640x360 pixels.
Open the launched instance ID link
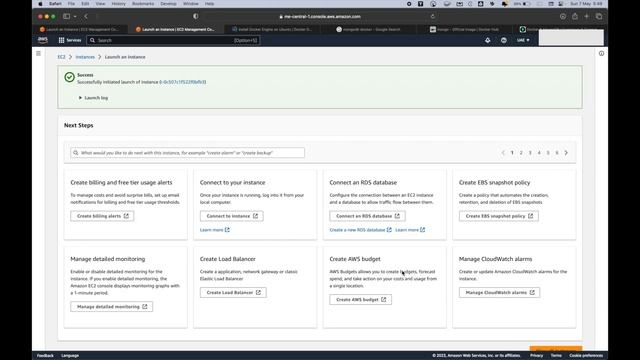point(182,82)
